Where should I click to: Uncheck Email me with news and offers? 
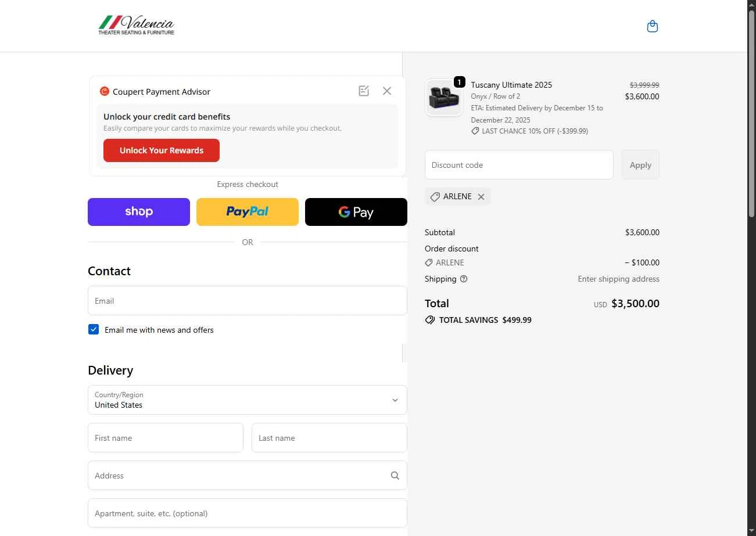(94, 329)
